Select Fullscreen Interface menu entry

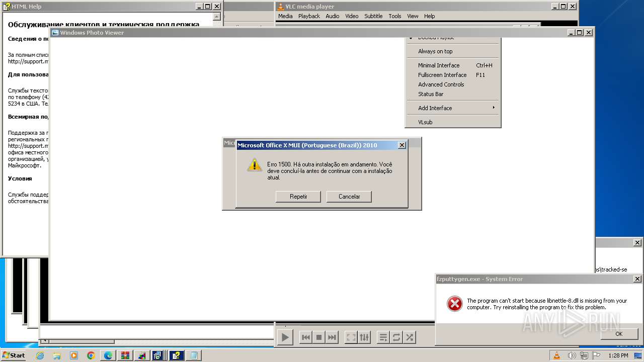point(453,75)
